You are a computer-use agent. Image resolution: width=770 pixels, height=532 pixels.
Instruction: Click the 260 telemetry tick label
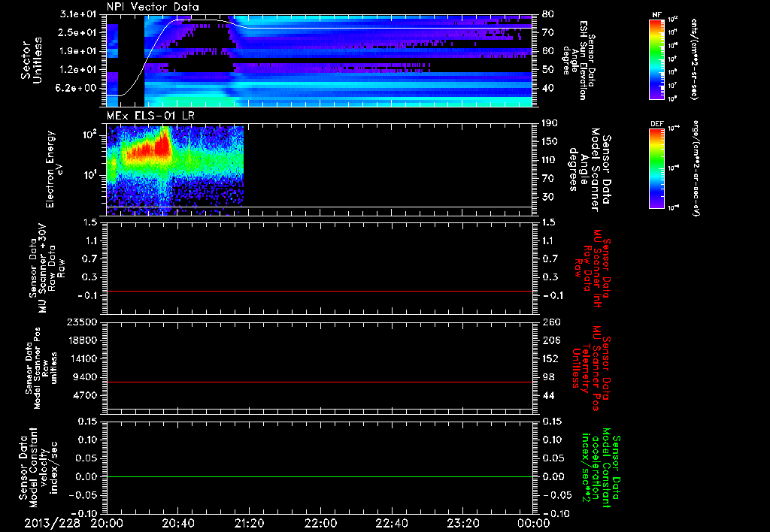[x=550, y=322]
